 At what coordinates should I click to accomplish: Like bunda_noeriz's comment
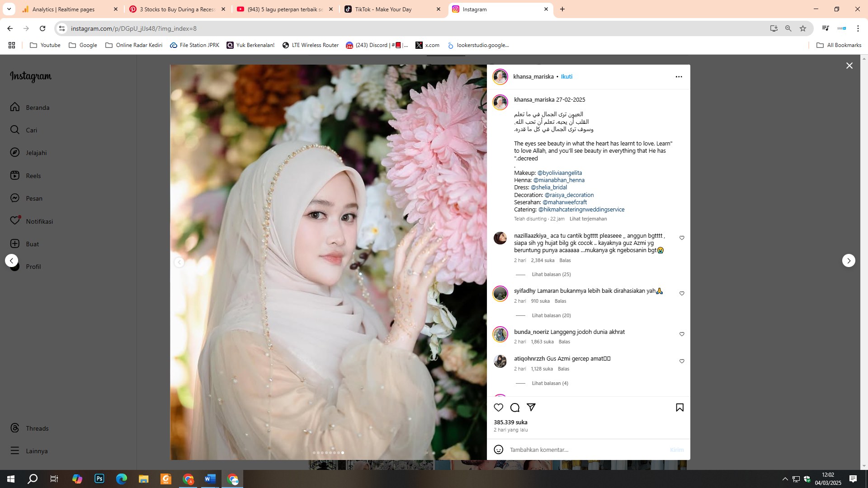click(x=682, y=334)
